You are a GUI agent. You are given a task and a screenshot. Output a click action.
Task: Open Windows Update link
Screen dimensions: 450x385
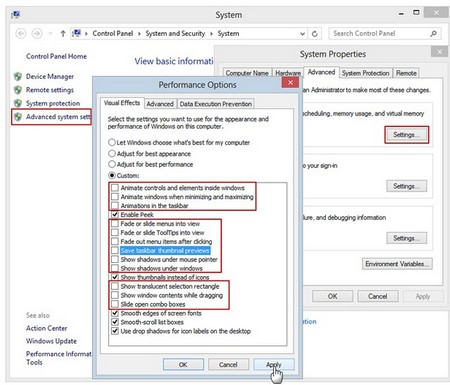point(51,341)
